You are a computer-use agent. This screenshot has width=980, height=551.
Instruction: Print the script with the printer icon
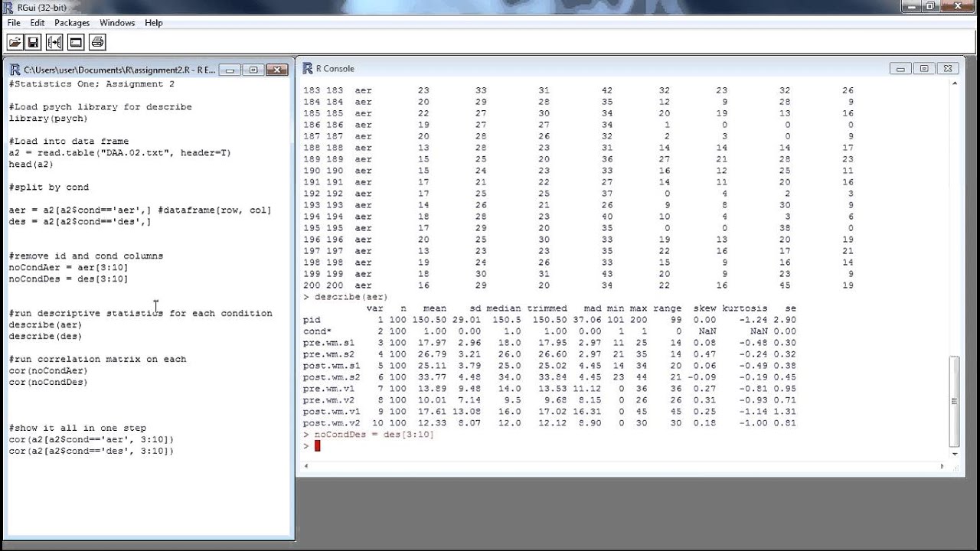pos(96,41)
